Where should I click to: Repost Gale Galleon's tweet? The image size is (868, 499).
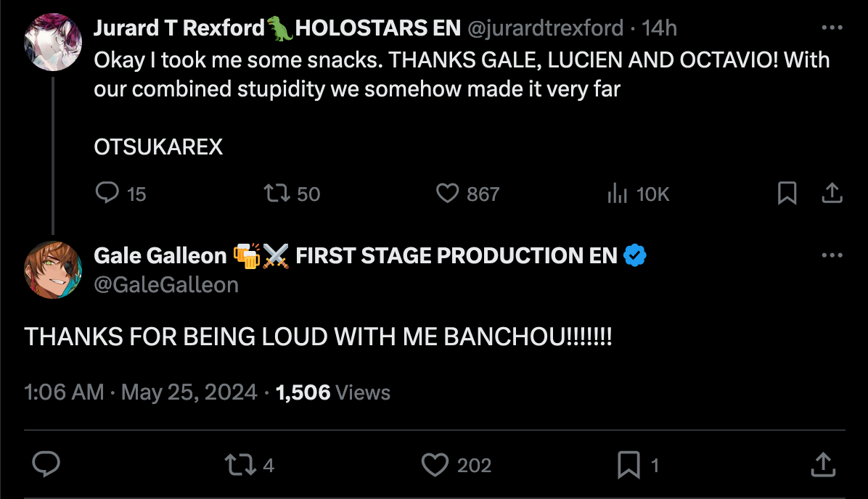point(240,464)
